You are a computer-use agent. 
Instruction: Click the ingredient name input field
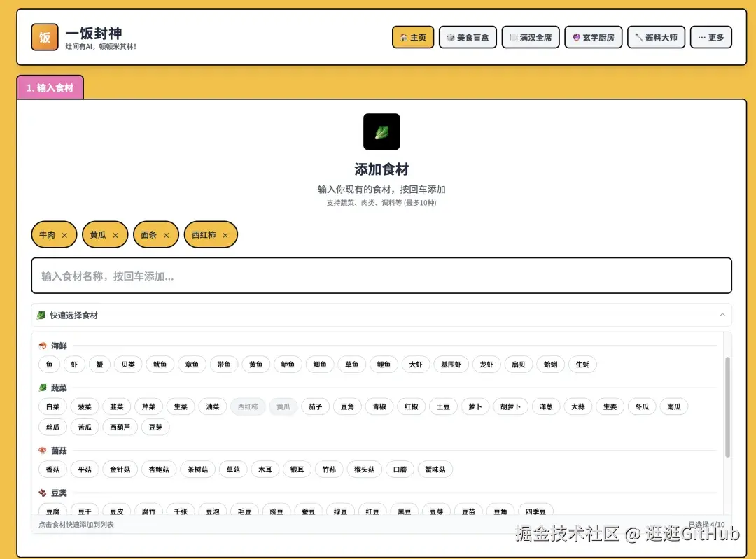[x=381, y=276]
